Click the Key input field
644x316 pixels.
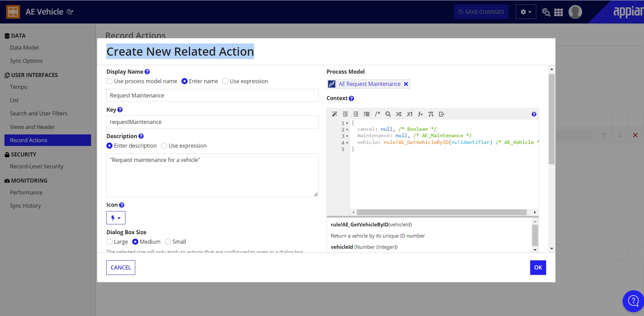(x=212, y=122)
